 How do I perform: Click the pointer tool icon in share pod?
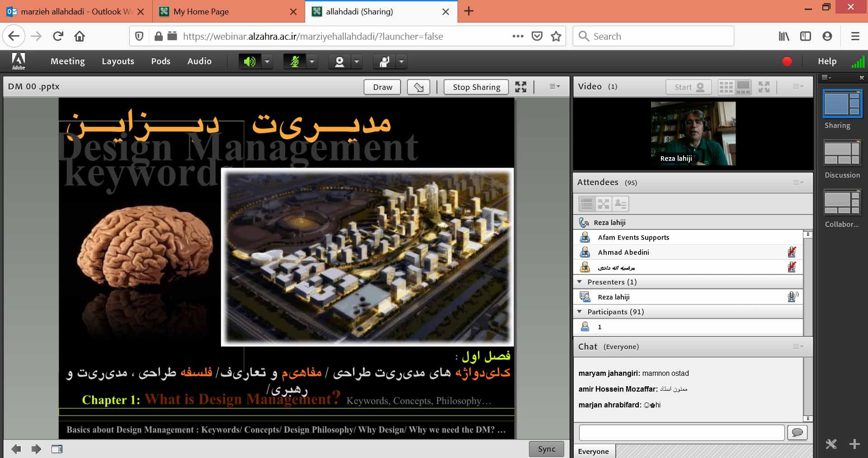click(419, 87)
